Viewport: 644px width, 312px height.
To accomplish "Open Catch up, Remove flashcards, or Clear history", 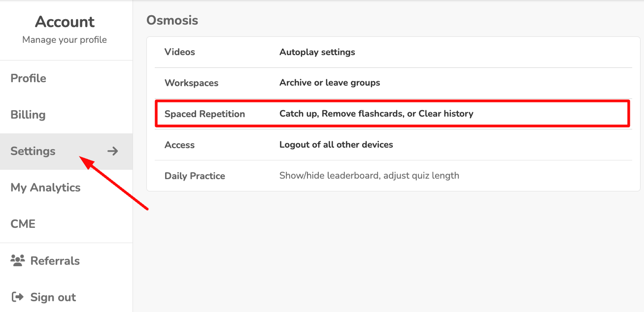I will [x=376, y=114].
